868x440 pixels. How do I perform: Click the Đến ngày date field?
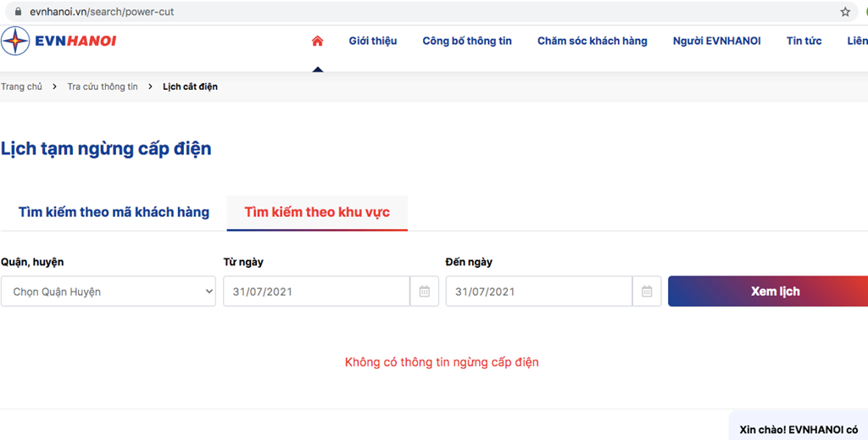539,291
